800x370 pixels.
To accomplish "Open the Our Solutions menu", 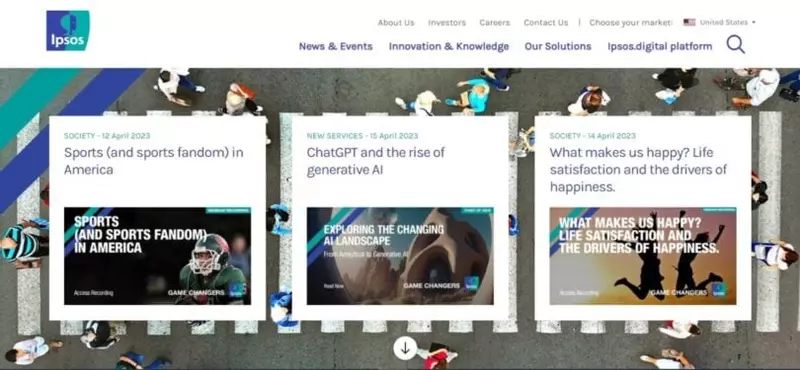I will pyautogui.click(x=558, y=46).
